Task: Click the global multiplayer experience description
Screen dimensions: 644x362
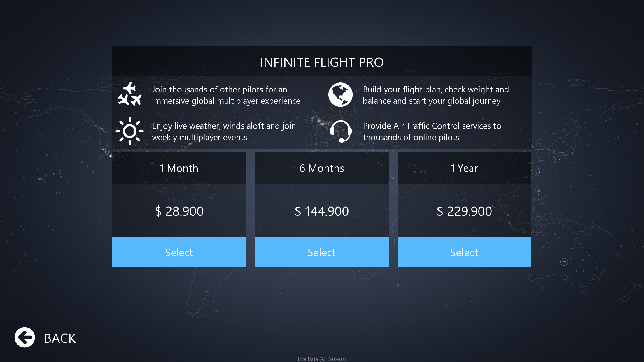Action: (x=226, y=95)
